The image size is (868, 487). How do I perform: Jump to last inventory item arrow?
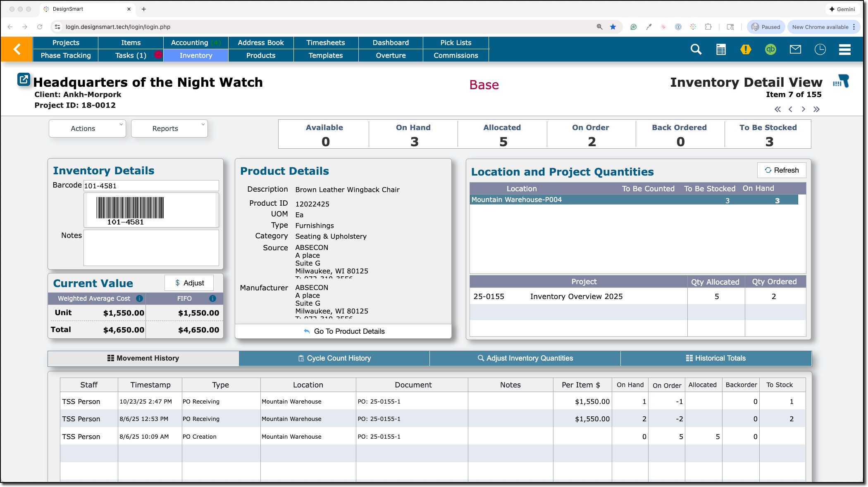tap(816, 109)
